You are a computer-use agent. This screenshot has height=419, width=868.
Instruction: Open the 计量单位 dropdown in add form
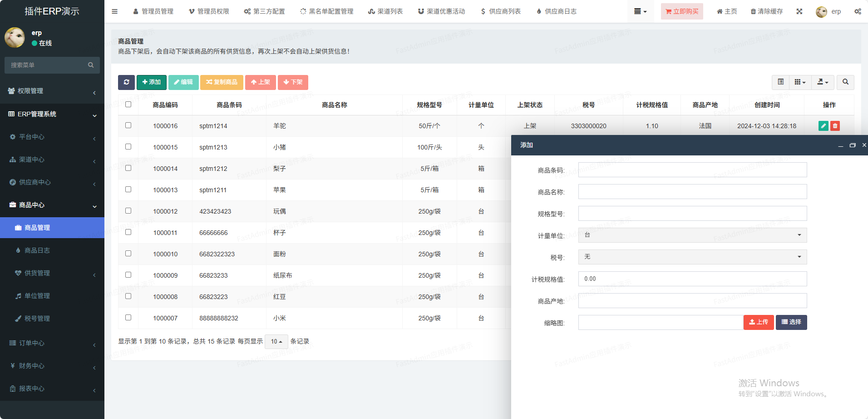click(692, 235)
